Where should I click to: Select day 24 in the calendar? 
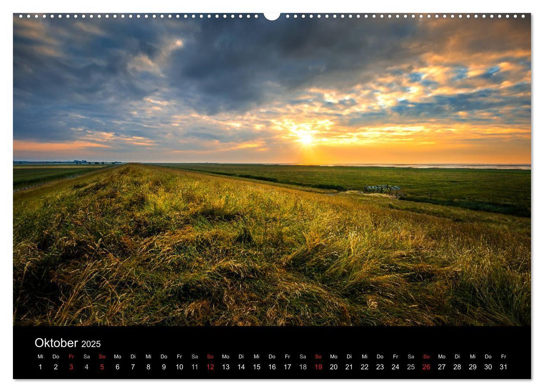(x=395, y=367)
